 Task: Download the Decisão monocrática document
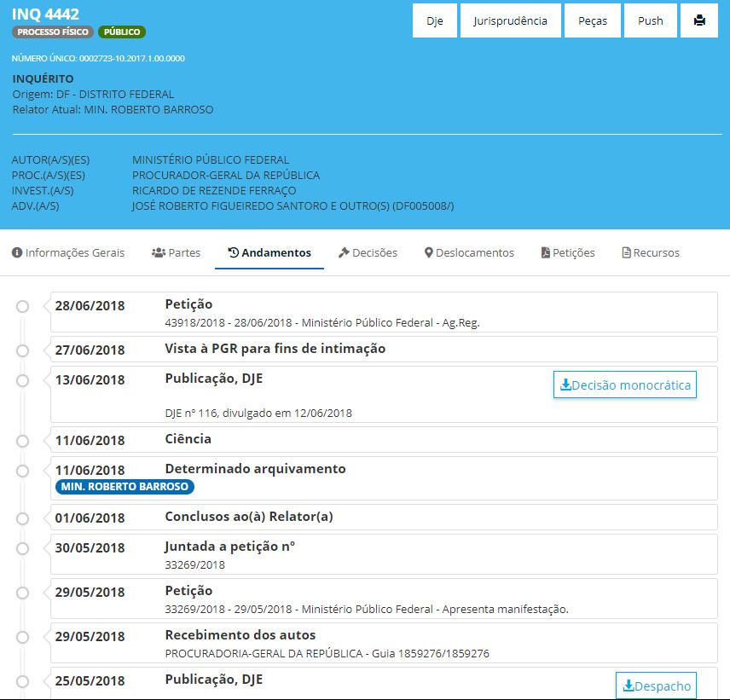pos(625,385)
